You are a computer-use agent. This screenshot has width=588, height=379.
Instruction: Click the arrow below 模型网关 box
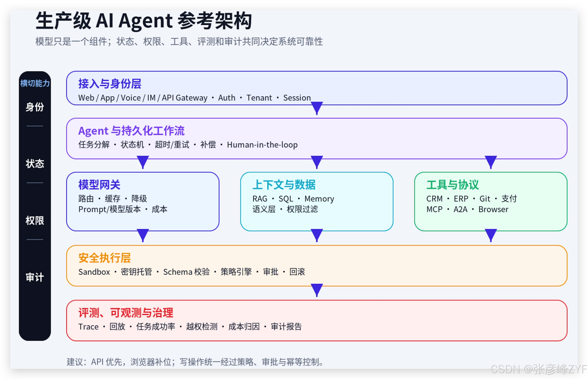pos(143,235)
